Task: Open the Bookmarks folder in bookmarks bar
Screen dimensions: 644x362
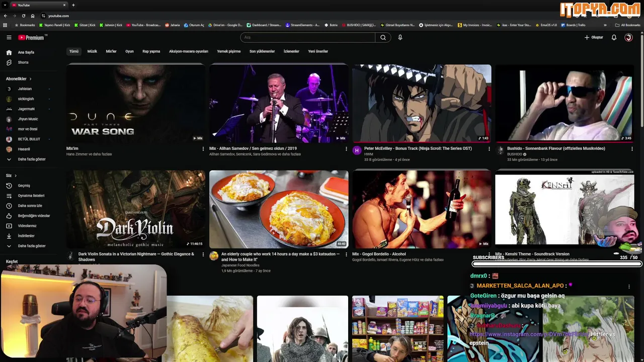Action: pyautogui.click(x=25, y=25)
